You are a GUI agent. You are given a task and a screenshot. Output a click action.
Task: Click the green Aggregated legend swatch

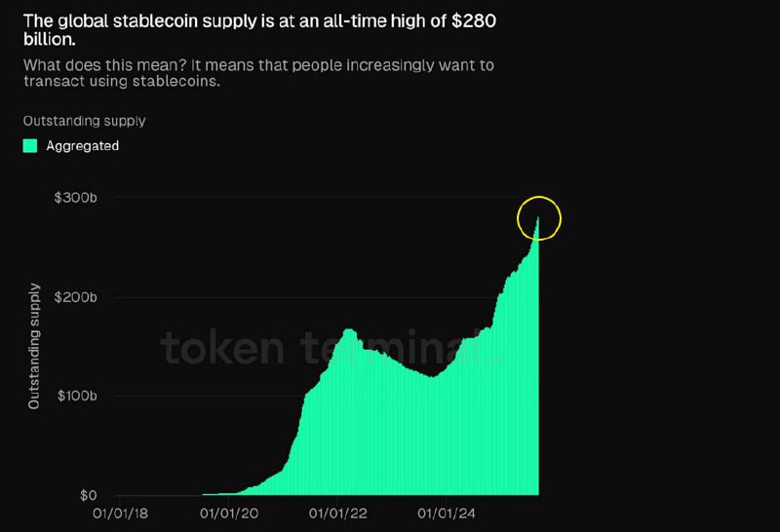click(x=30, y=146)
